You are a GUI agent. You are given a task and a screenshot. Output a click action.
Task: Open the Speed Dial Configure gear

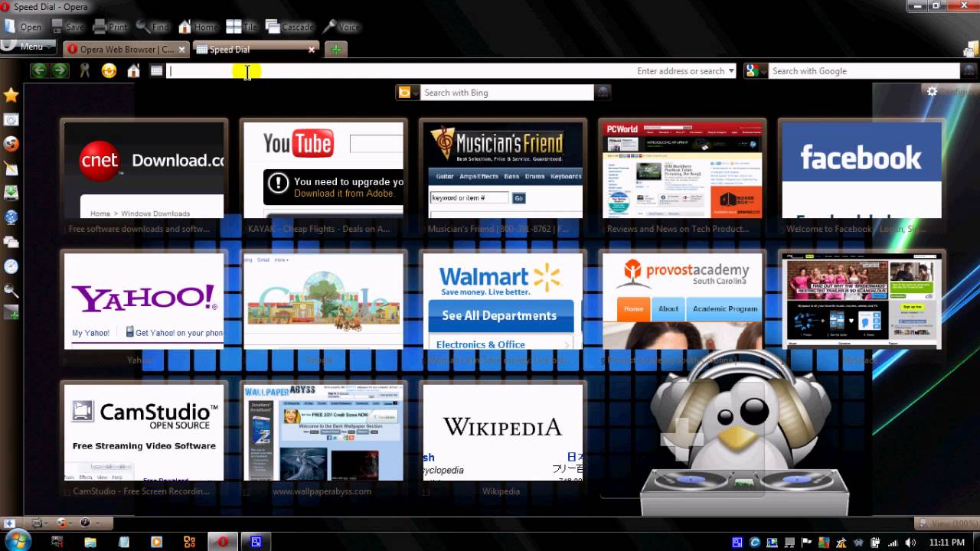[932, 92]
